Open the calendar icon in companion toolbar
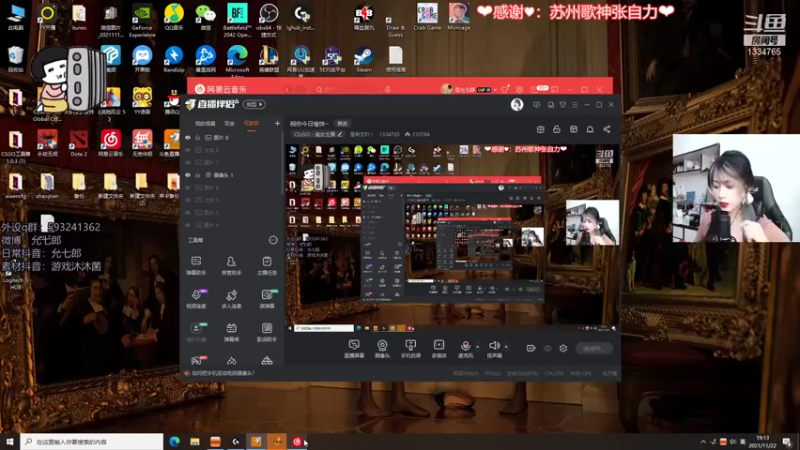This screenshot has width=800, height=450. 540,129
